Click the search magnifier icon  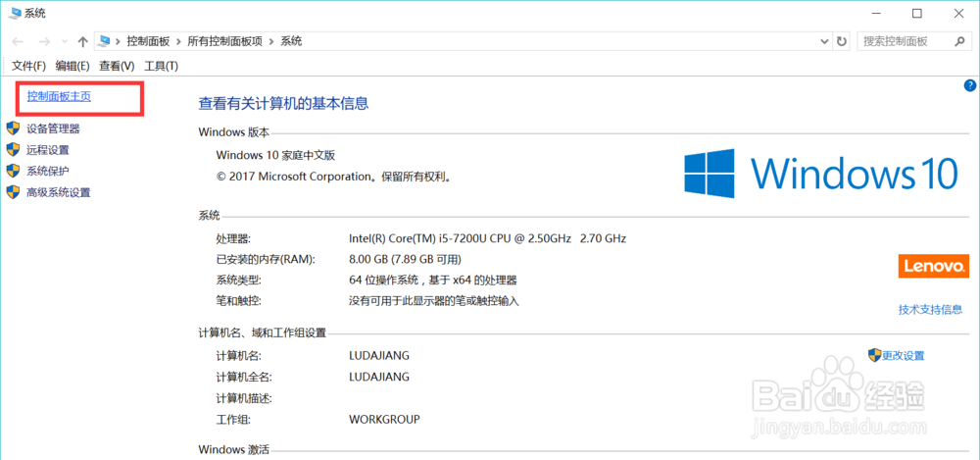coord(960,41)
